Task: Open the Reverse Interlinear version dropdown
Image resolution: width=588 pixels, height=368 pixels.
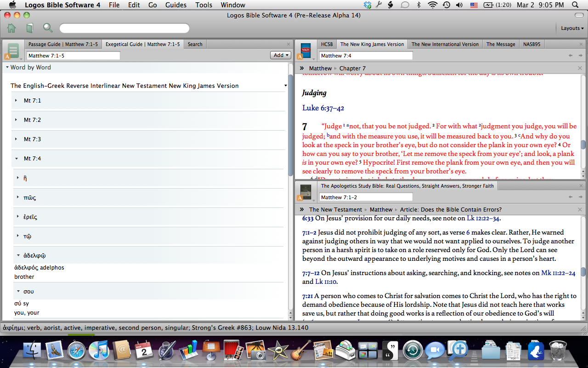Action: [x=286, y=86]
